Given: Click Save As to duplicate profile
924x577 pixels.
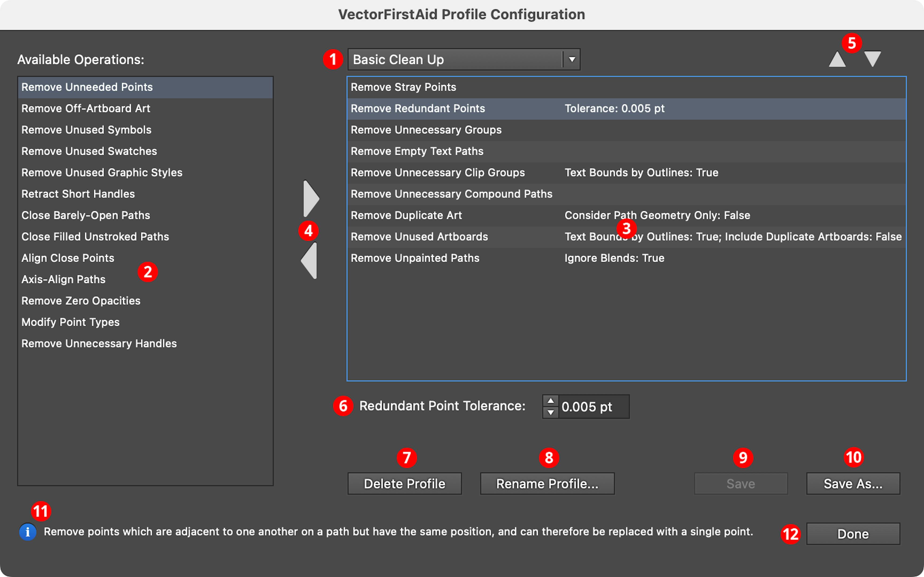Looking at the screenshot, I should [x=853, y=484].
